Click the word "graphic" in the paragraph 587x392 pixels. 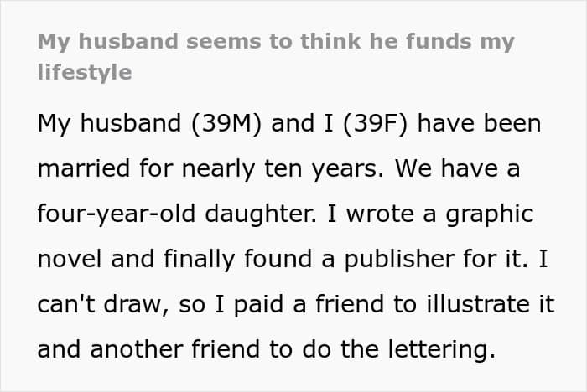490,214
